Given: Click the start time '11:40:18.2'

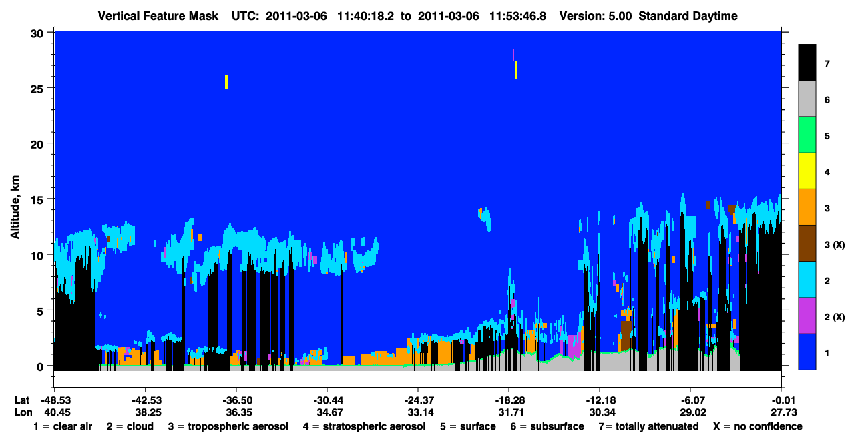Looking at the screenshot, I should coord(366,16).
